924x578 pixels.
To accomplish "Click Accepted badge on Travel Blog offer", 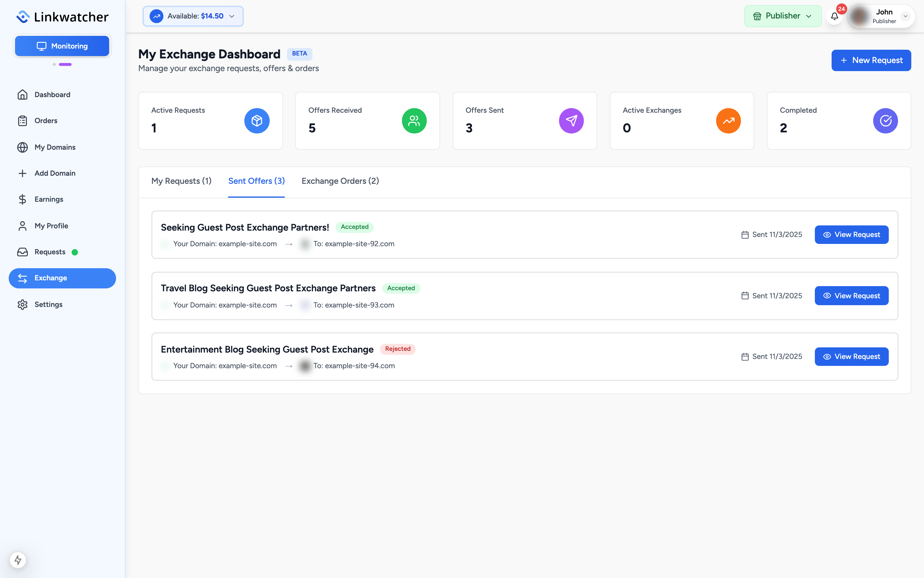I will pyautogui.click(x=401, y=288).
